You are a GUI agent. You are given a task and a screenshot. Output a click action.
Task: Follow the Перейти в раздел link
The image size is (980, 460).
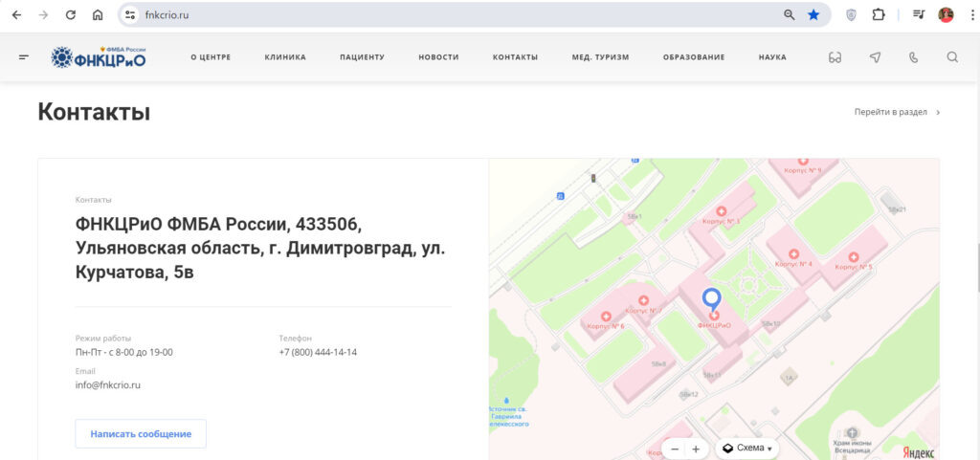click(x=897, y=112)
